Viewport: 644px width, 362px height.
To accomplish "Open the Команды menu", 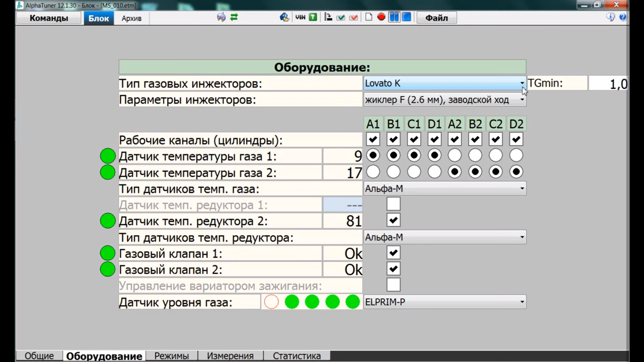I will pos(48,18).
